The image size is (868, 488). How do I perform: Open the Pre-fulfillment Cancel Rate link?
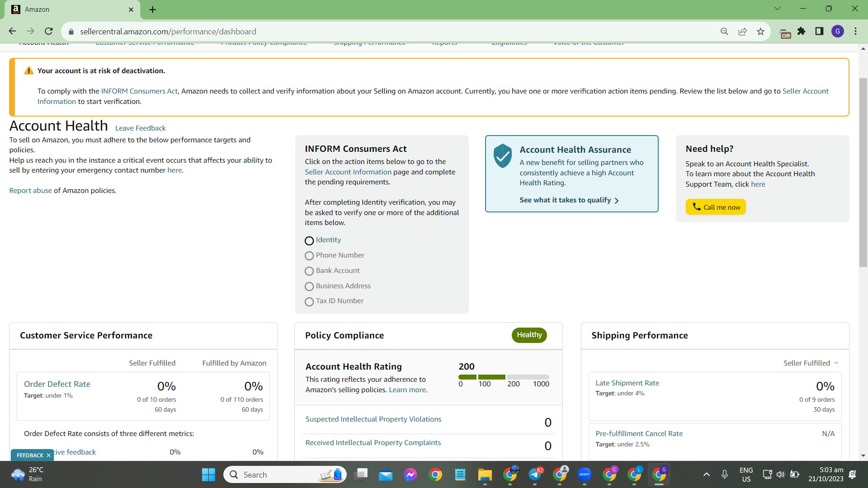pyautogui.click(x=639, y=434)
